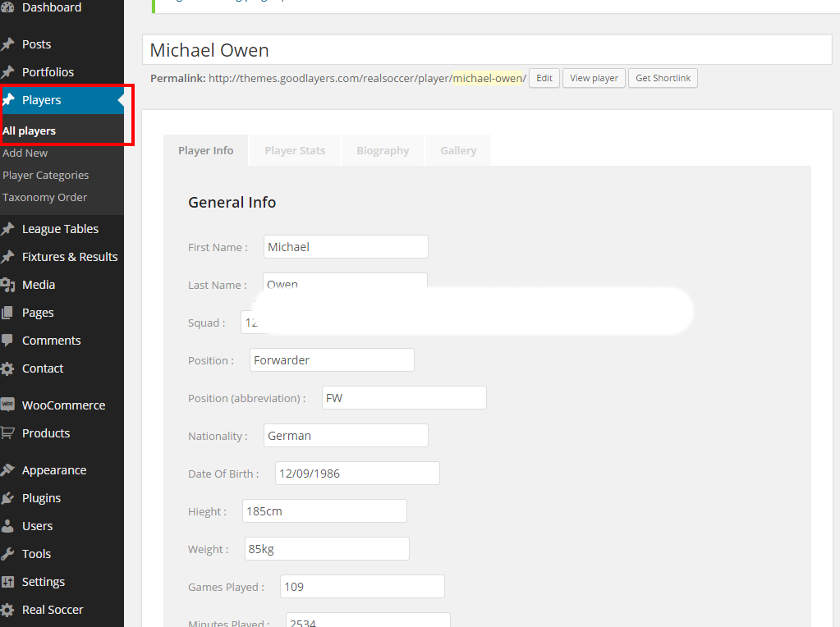Screen dimensions: 840x627
Task: Click the Appearance paintbrush icon
Action: (7, 470)
